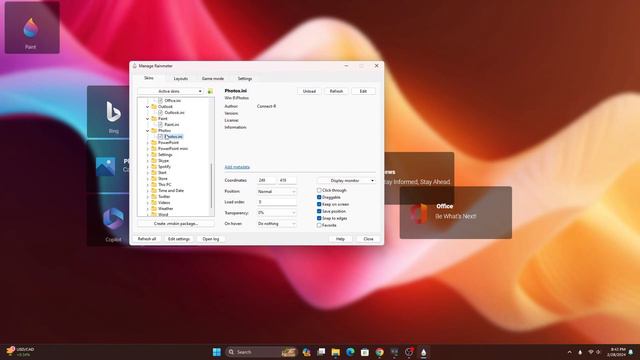Toggle the Keep on screen checkbox

(x=319, y=204)
